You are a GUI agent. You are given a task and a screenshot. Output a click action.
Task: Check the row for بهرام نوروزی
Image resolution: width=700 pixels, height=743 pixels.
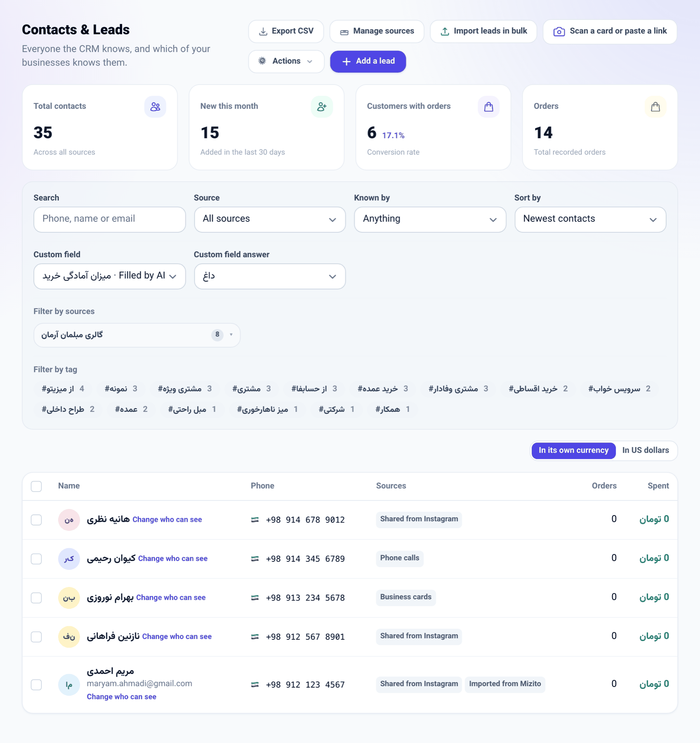[36, 598]
